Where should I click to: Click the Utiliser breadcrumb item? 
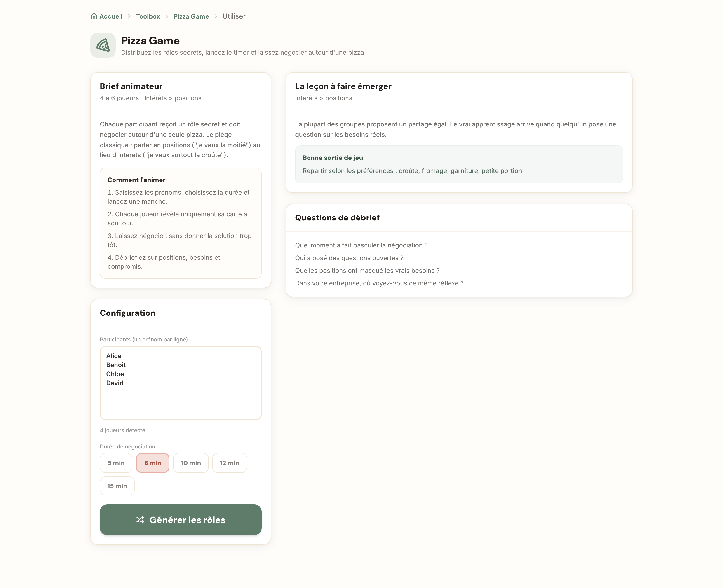[234, 16]
